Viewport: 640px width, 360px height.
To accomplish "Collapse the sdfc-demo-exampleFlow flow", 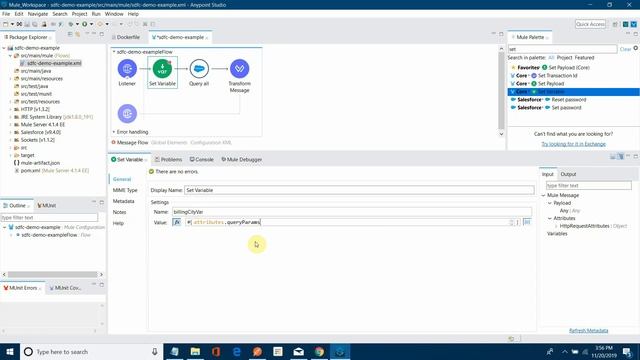I will point(114,52).
